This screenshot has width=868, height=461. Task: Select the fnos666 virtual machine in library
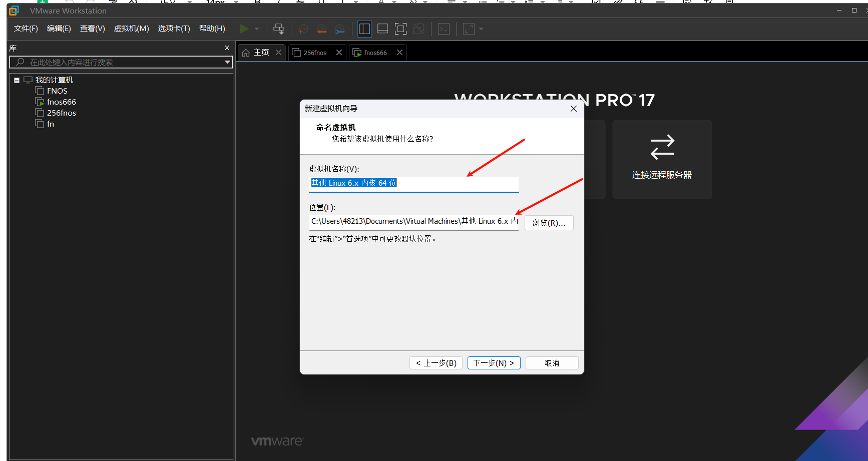coord(62,102)
